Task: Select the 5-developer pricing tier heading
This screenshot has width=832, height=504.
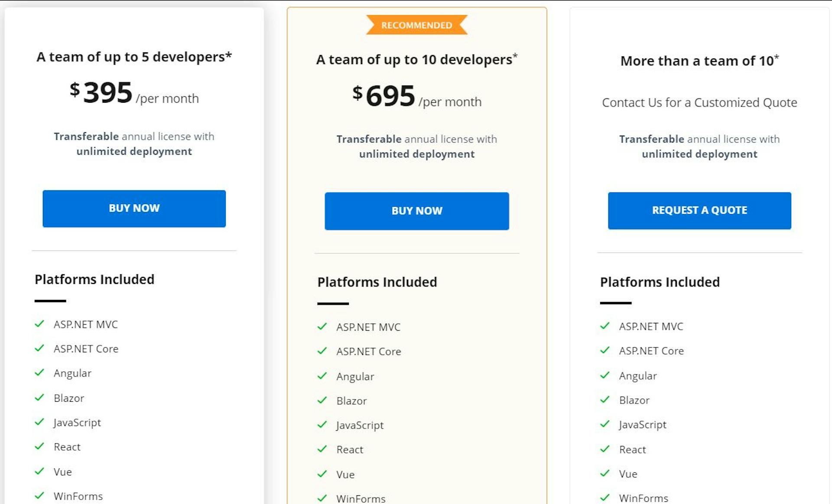Action: pyautogui.click(x=134, y=57)
